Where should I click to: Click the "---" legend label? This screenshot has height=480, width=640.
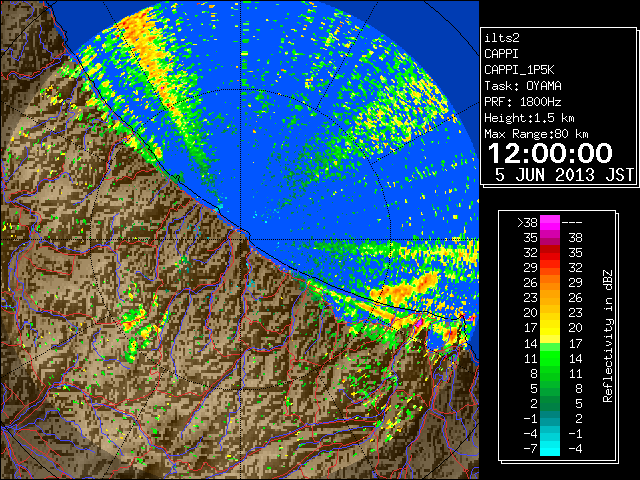(572, 223)
